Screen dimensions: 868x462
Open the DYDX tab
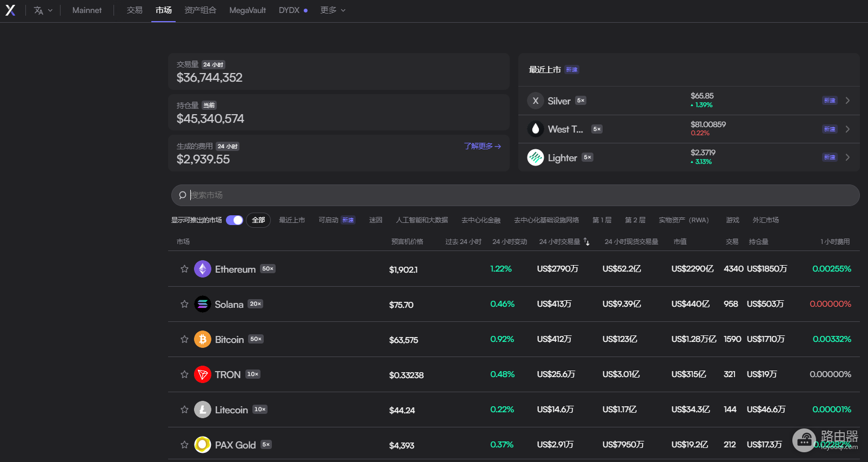pos(293,10)
